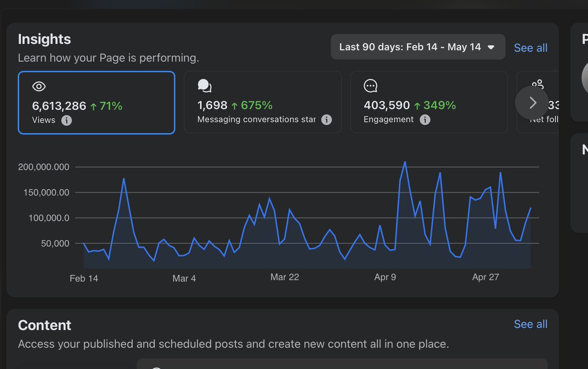Select the Engagement metric card
The width and height of the screenshot is (588, 369).
429,102
